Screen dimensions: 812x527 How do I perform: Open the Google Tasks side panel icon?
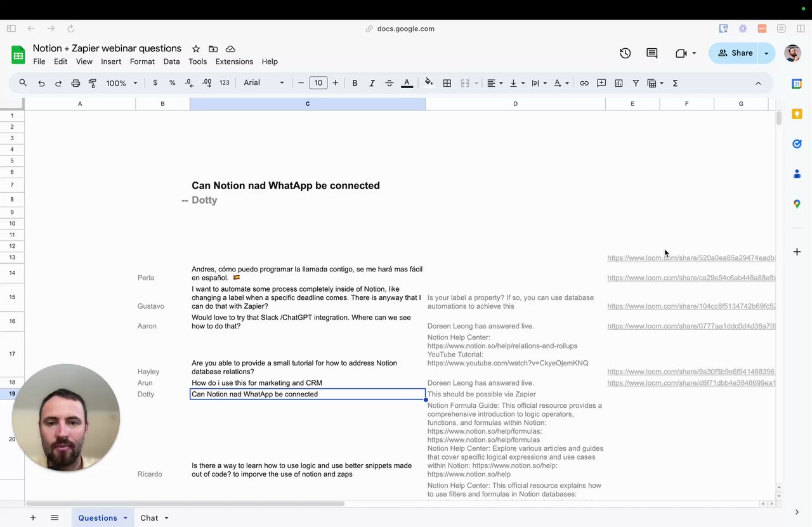pos(797,144)
